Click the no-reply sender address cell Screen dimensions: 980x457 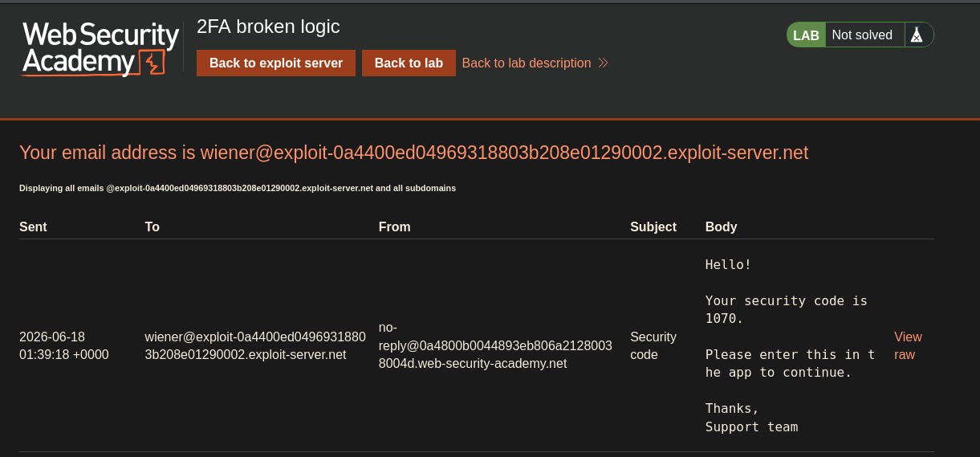tap(495, 345)
